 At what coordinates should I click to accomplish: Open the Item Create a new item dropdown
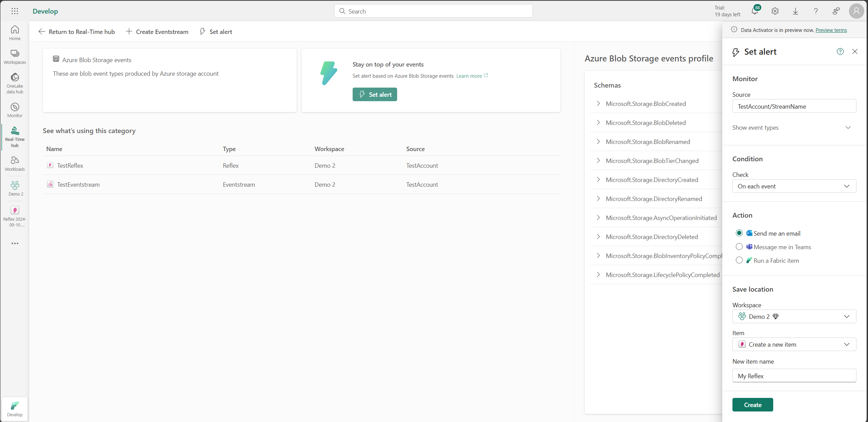pyautogui.click(x=794, y=344)
